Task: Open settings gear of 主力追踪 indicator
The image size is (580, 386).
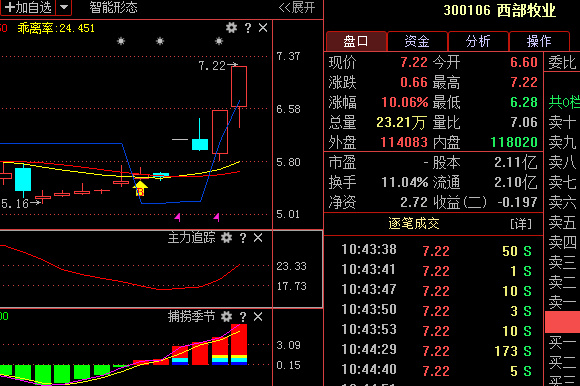Action: click(226, 238)
